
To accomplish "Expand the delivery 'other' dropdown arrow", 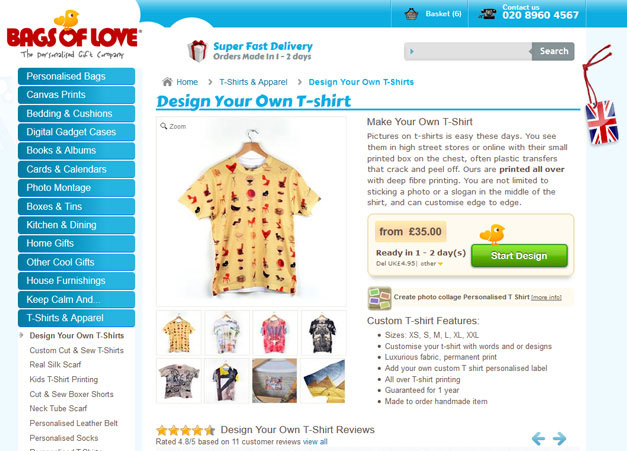I will [440, 264].
